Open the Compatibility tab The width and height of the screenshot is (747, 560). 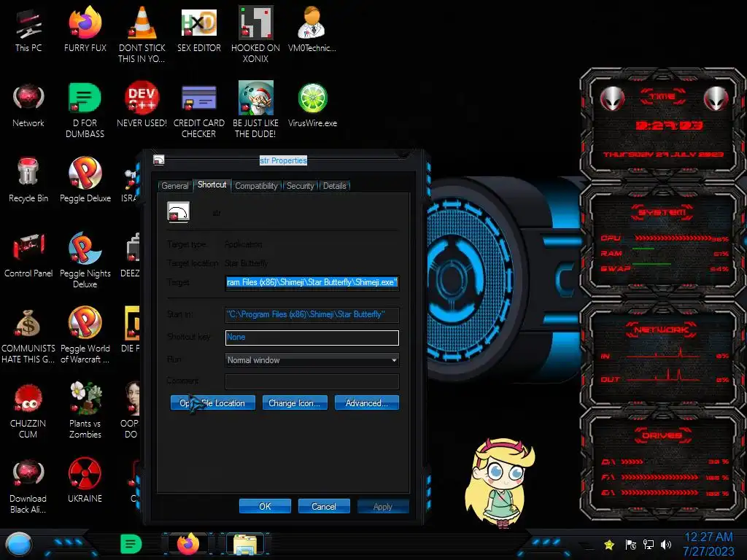[256, 186]
